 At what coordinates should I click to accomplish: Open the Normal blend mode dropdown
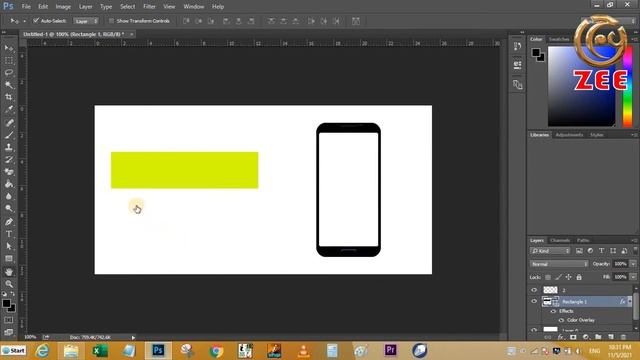point(559,264)
